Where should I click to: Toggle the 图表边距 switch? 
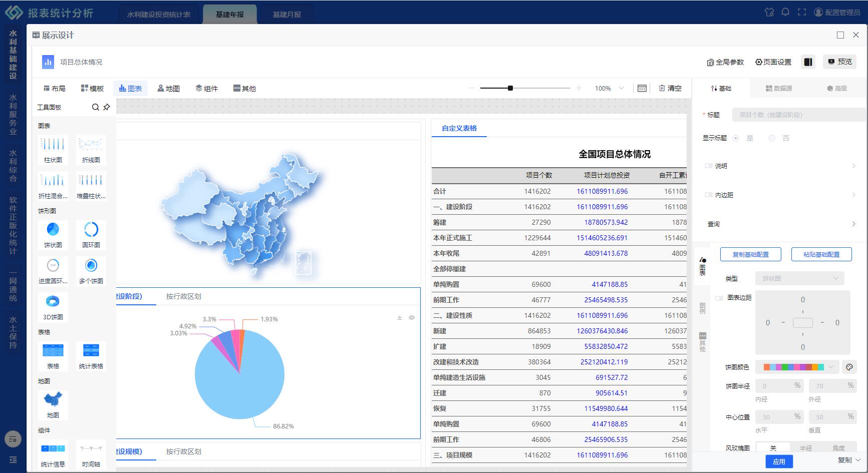720,298
